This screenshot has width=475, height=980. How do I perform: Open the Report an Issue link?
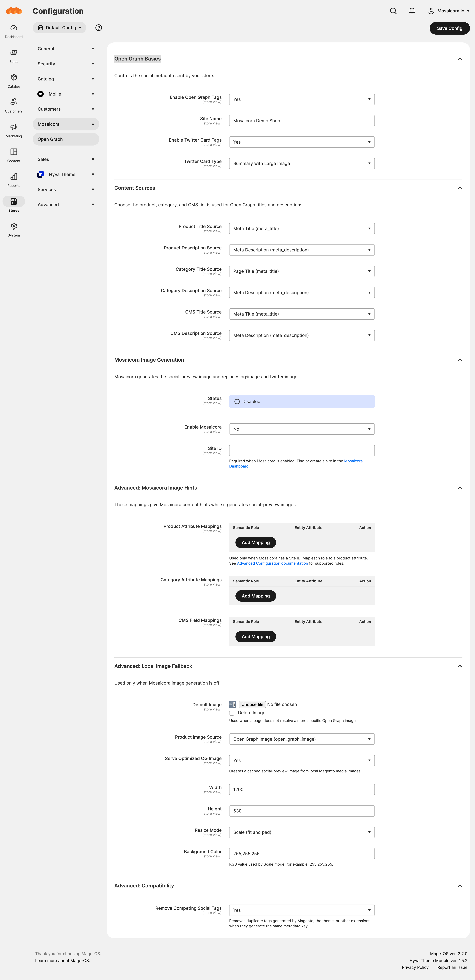pyautogui.click(x=452, y=967)
